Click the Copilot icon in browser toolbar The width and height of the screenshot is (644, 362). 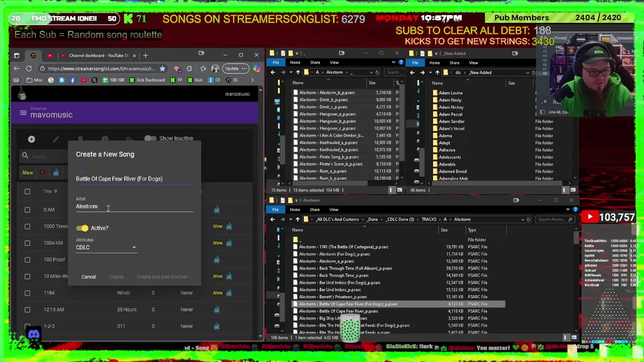257,68
